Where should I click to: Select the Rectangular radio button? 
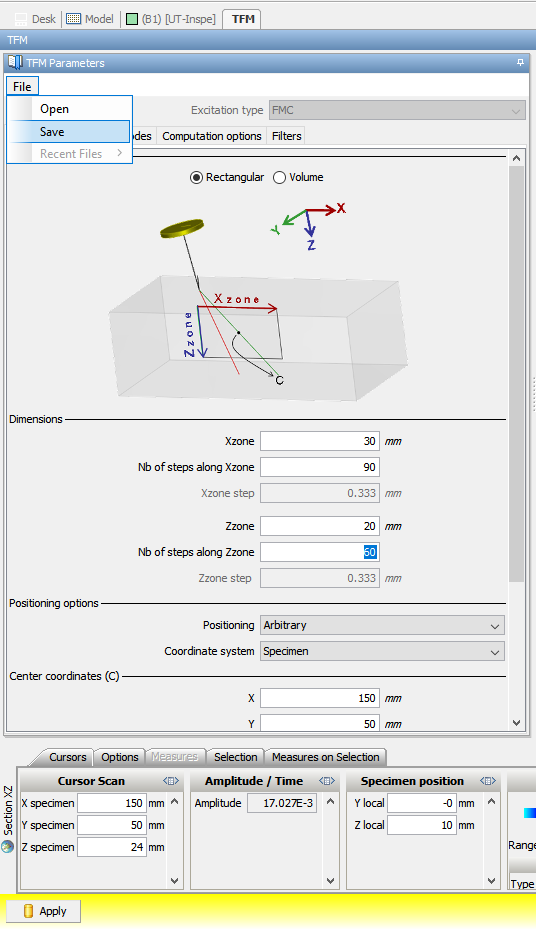point(196,177)
